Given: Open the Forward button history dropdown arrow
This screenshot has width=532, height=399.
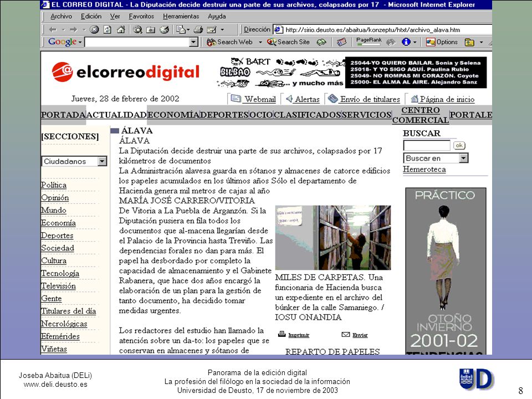Looking at the screenshot, I should (84, 30).
